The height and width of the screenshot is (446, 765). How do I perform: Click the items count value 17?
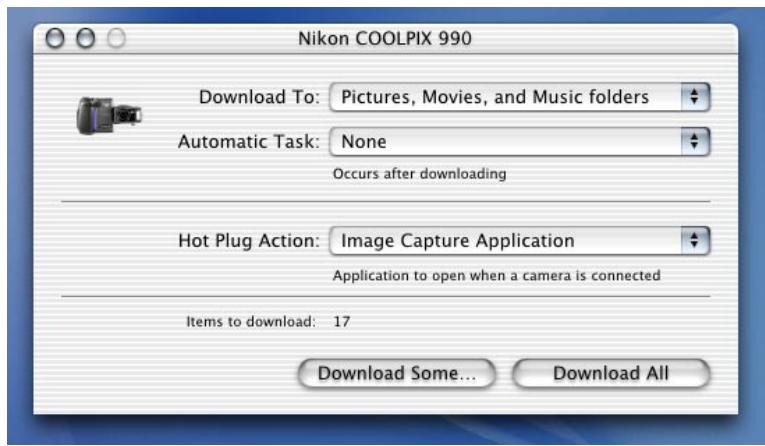(x=342, y=322)
